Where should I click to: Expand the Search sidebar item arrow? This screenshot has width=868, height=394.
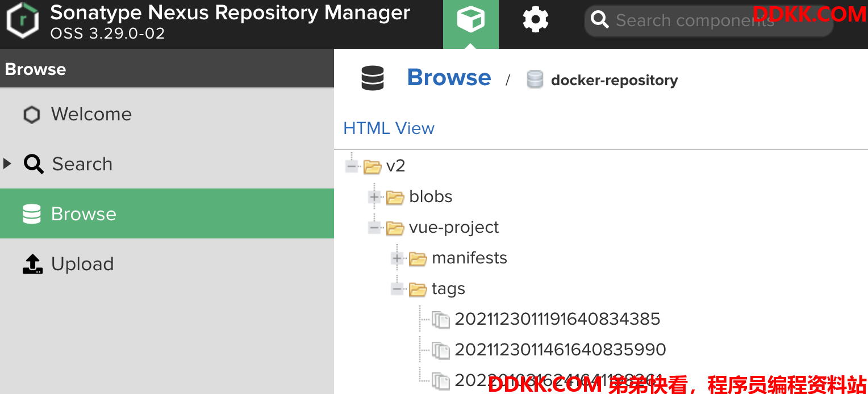coord(7,164)
